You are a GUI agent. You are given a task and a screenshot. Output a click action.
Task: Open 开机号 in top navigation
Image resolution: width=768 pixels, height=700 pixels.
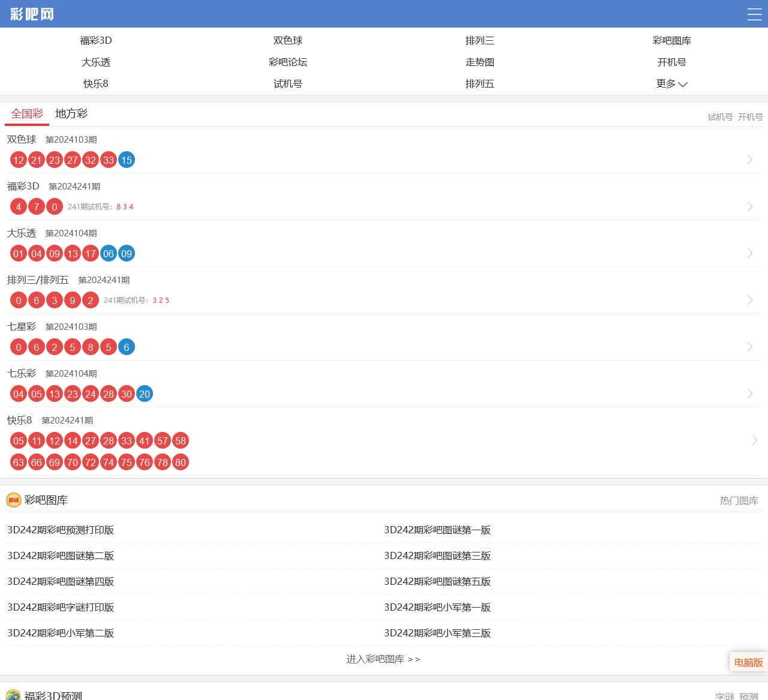(672, 62)
